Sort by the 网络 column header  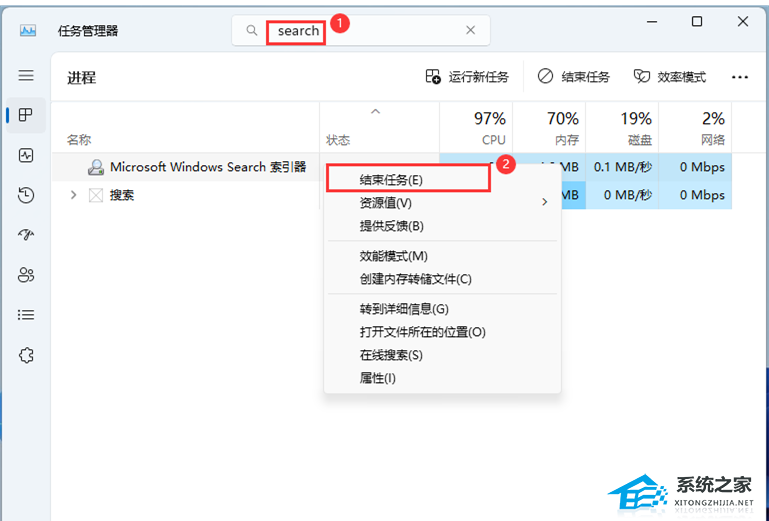(x=695, y=128)
